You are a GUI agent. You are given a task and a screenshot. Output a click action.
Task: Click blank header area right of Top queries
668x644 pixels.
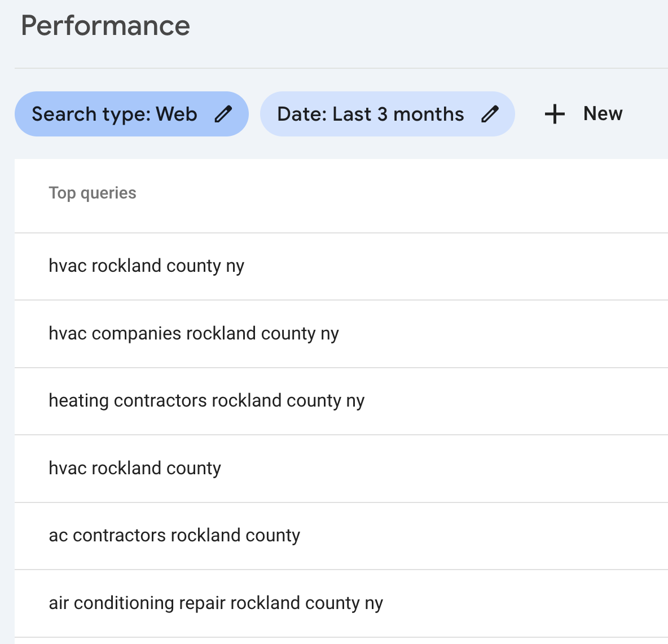click(x=395, y=193)
